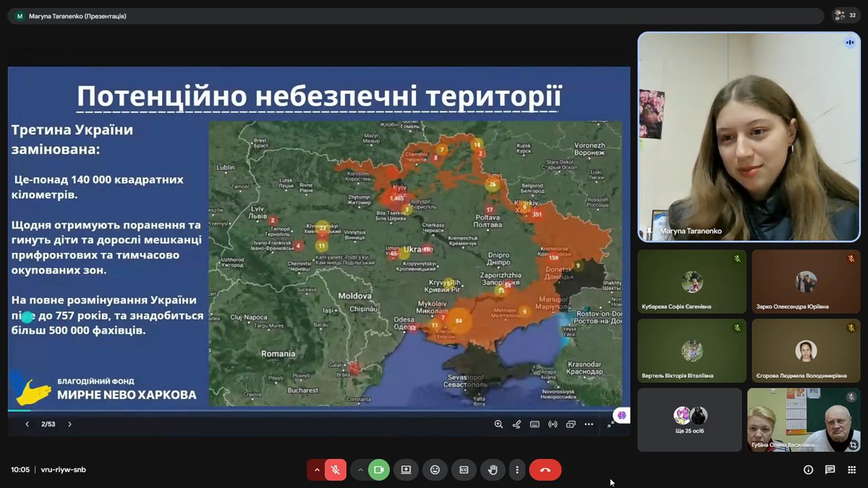Open the chat panel

830,470
